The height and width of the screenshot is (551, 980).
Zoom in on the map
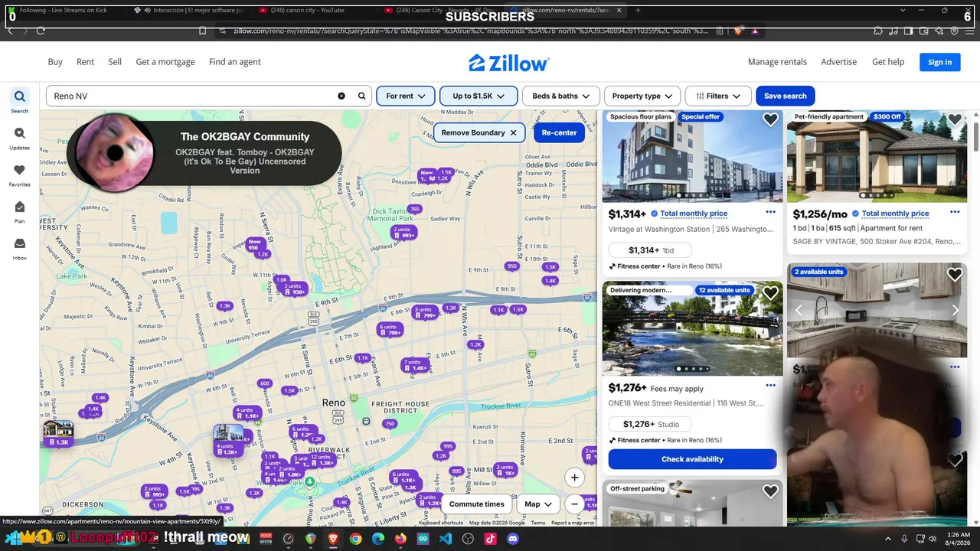click(x=574, y=478)
